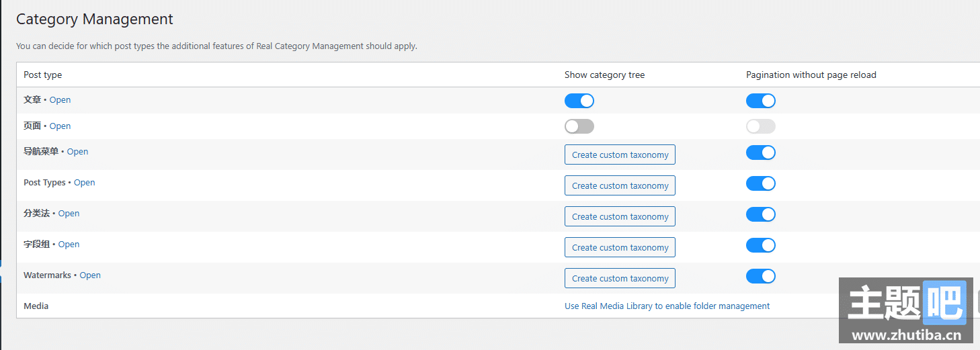The width and height of the screenshot is (980, 350).
Task: Turn off pagination switch for 分类法
Action: [761, 214]
